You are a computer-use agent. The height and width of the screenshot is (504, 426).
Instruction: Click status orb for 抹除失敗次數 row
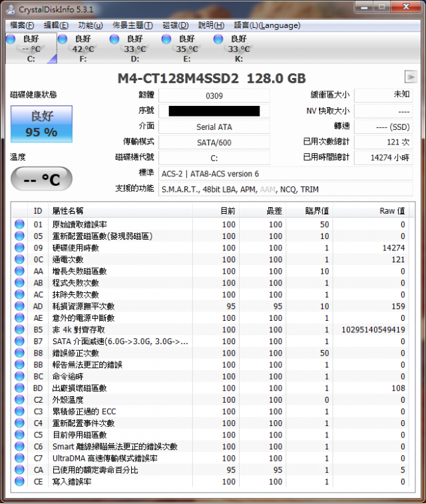[x=19, y=294]
